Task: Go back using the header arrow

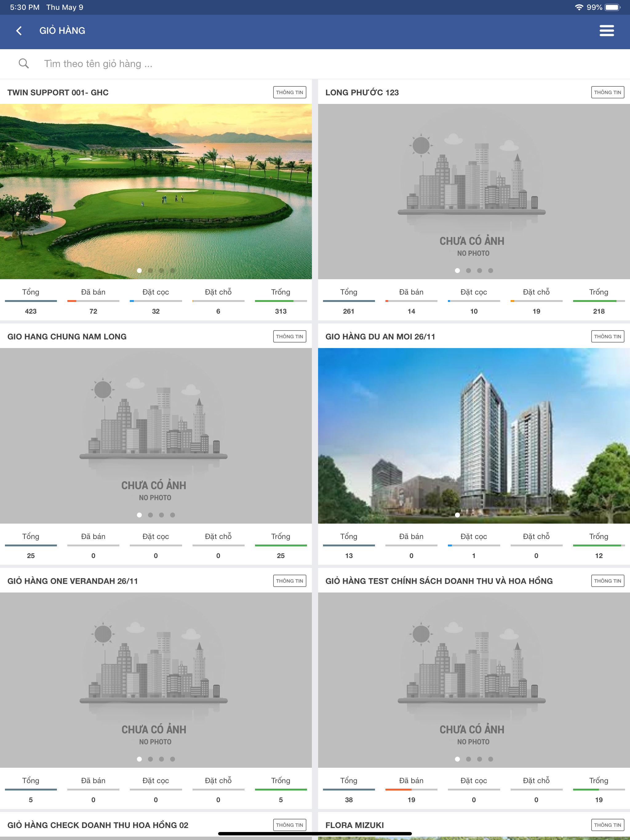Action: [19, 31]
